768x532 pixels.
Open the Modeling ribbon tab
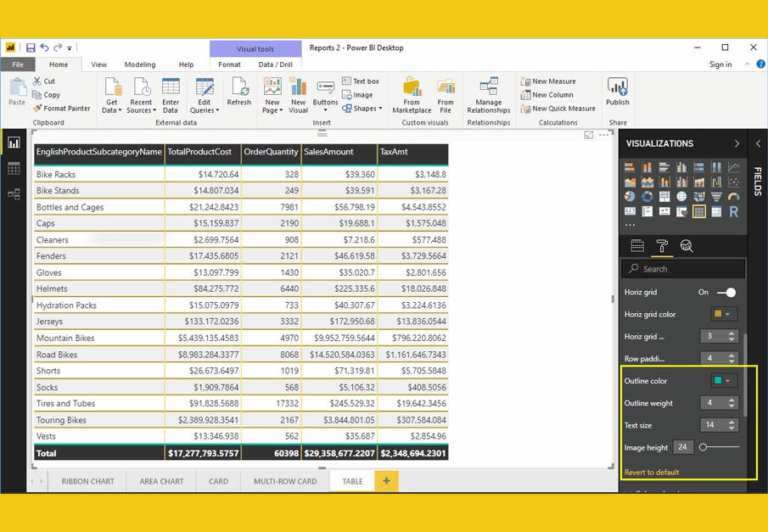[x=140, y=64]
